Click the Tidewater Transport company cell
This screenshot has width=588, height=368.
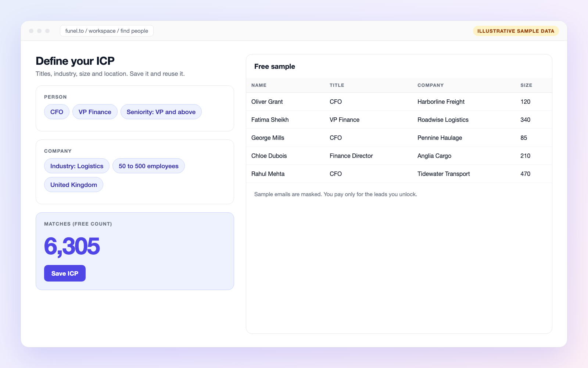coord(444,174)
